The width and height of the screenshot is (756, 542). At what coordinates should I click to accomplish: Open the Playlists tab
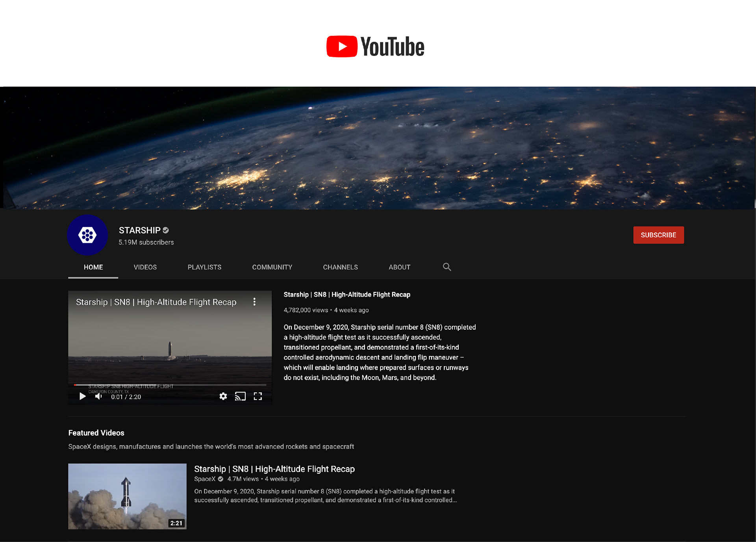tap(204, 267)
